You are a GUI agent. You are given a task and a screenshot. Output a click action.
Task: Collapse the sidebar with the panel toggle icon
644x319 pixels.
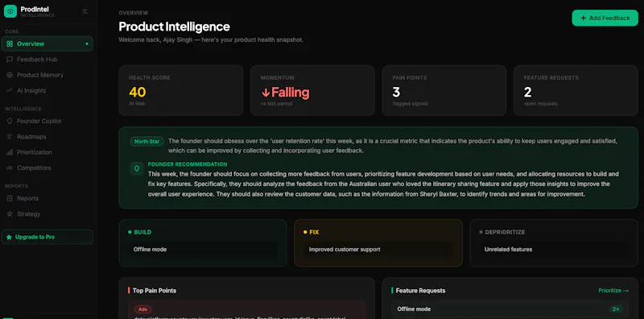tap(85, 11)
